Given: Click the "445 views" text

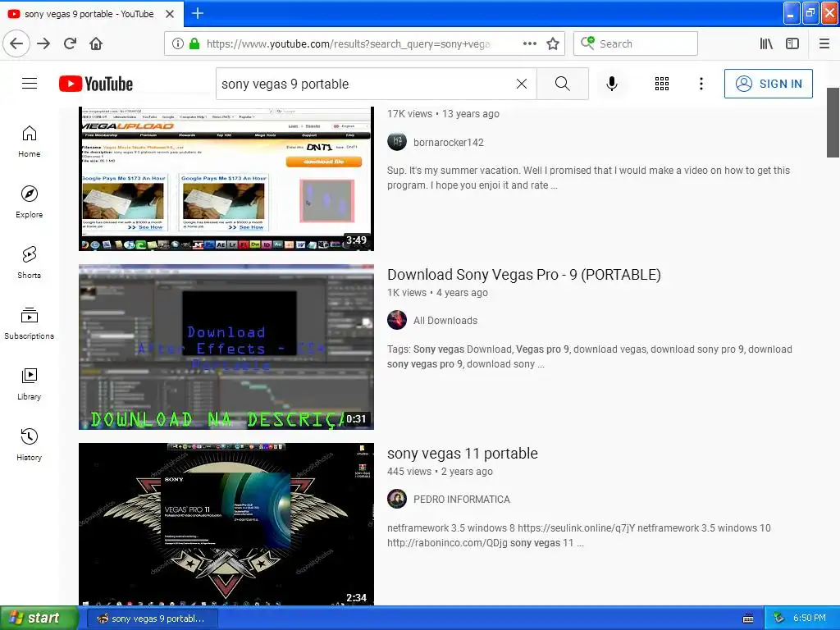Looking at the screenshot, I should tap(409, 472).
